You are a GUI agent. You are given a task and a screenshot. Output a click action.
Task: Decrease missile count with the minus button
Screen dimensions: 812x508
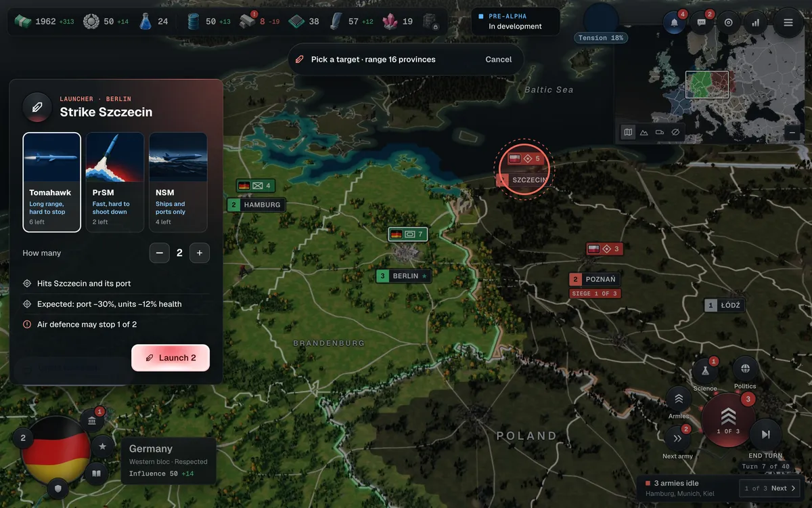tap(160, 253)
